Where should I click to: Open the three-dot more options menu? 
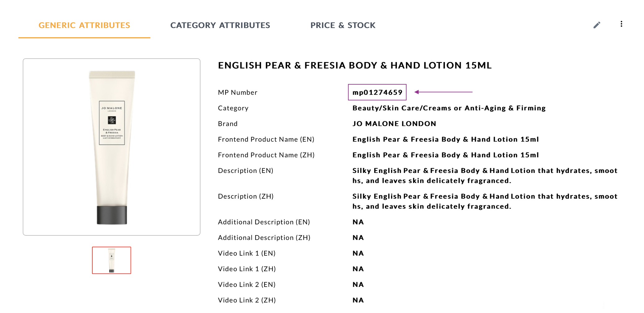621,24
